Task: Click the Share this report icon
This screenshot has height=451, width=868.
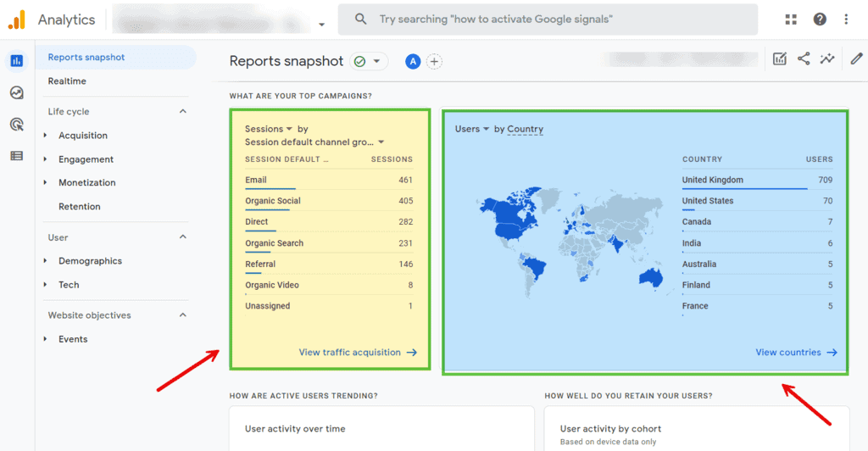Action: coord(804,58)
